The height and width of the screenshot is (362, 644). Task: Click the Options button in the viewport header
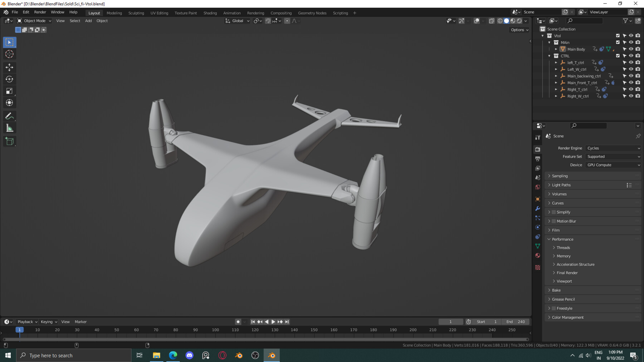[519, 30]
